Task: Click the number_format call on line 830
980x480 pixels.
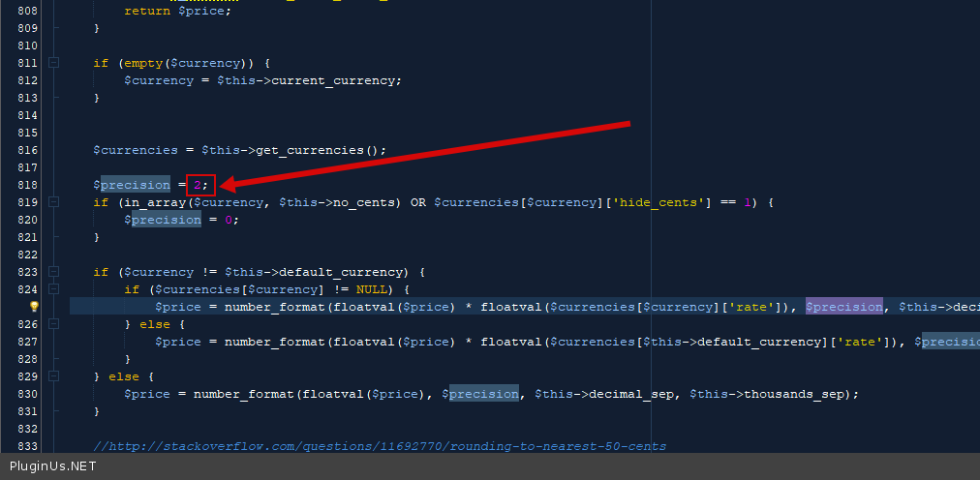Action: click(244, 394)
